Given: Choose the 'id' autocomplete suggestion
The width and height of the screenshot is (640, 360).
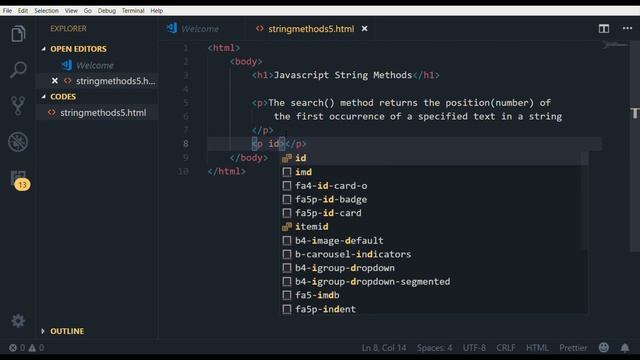Looking at the screenshot, I should (x=434, y=158).
